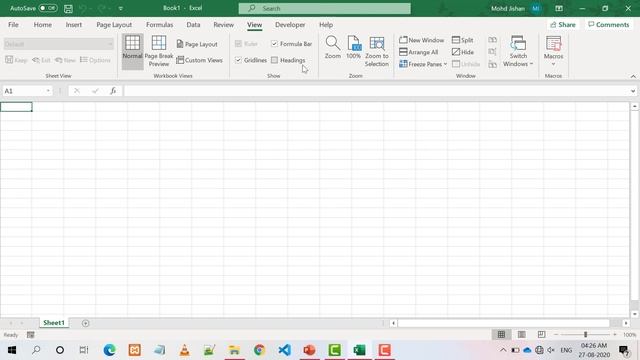This screenshot has height=360, width=640.
Task: Select the Sheet1 tab
Action: [x=54, y=323]
